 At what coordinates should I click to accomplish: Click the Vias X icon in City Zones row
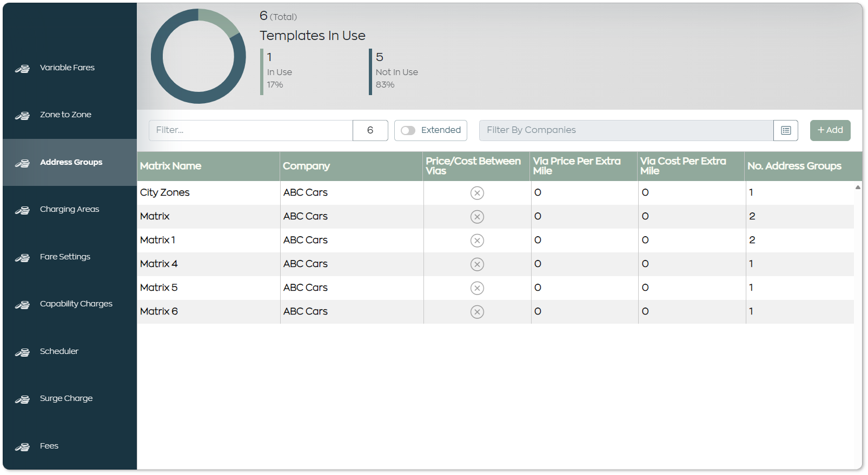[x=477, y=193]
